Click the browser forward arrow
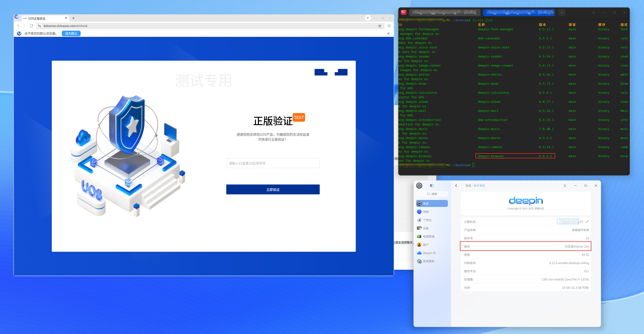This screenshot has width=644, height=334. (x=25, y=26)
